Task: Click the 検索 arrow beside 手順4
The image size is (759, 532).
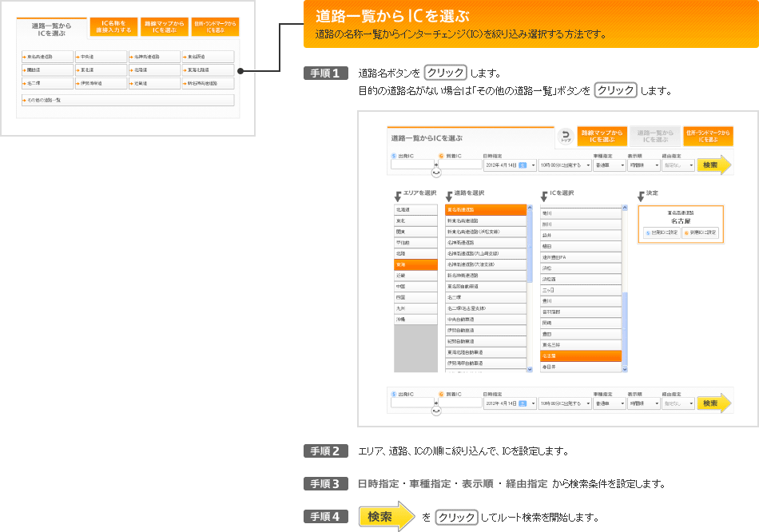Action: [x=387, y=517]
